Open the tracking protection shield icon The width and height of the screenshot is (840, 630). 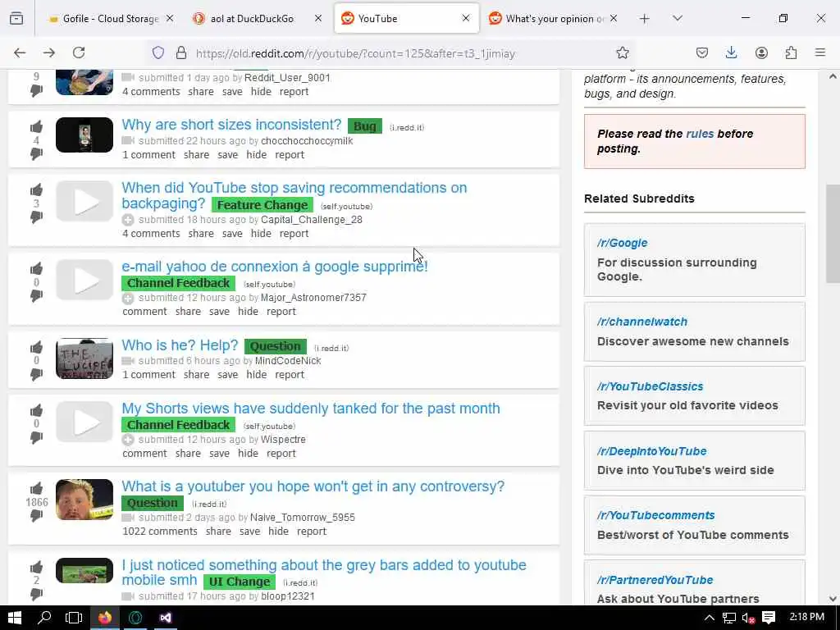pos(158,52)
